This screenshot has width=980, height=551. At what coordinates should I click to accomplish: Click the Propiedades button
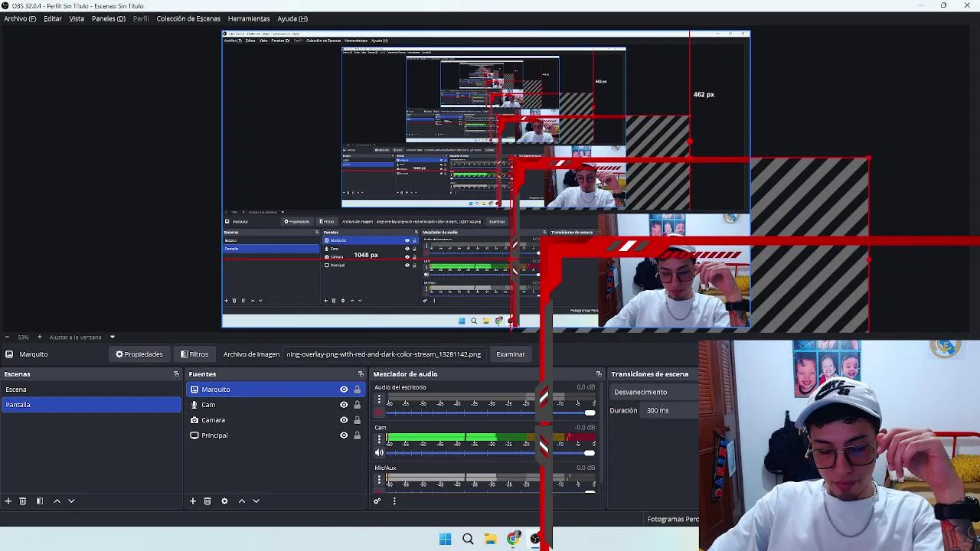(x=139, y=354)
